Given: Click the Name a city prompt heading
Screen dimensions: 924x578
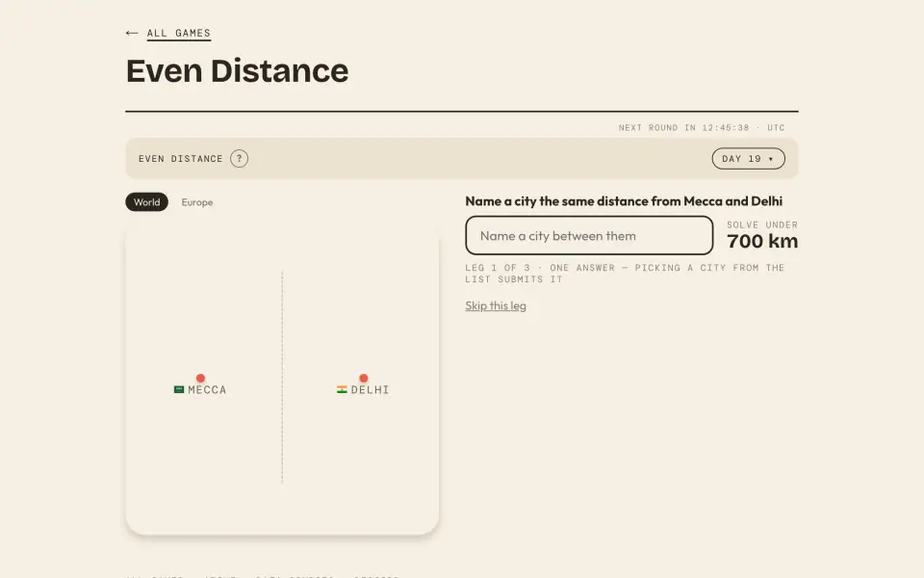Looking at the screenshot, I should point(624,201).
